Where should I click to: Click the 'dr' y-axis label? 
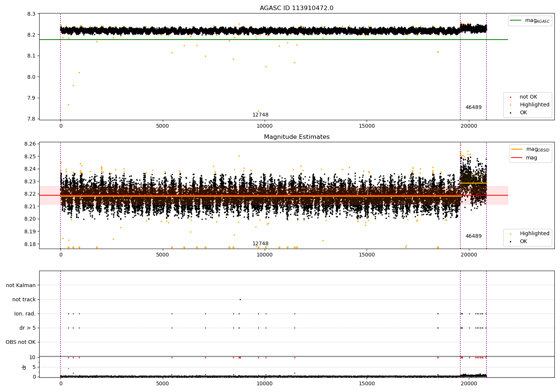pyautogui.click(x=24, y=367)
